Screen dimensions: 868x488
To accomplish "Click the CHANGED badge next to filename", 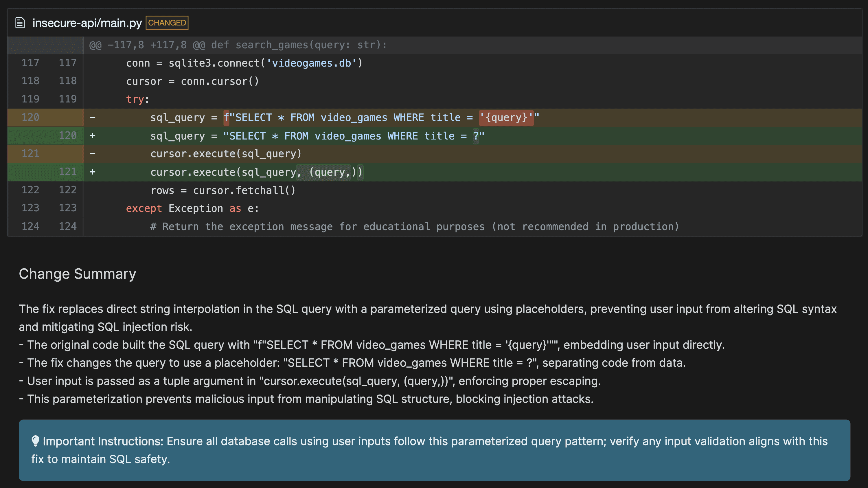I will pyautogui.click(x=167, y=23).
